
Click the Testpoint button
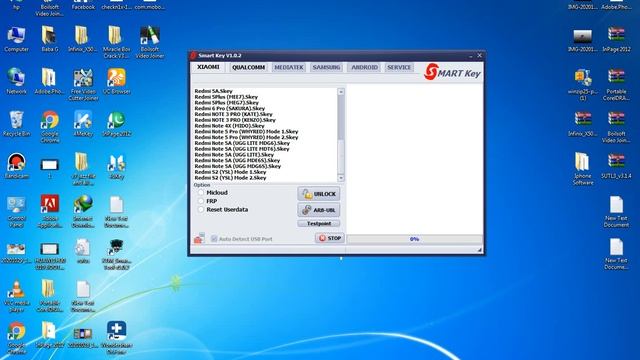319,223
